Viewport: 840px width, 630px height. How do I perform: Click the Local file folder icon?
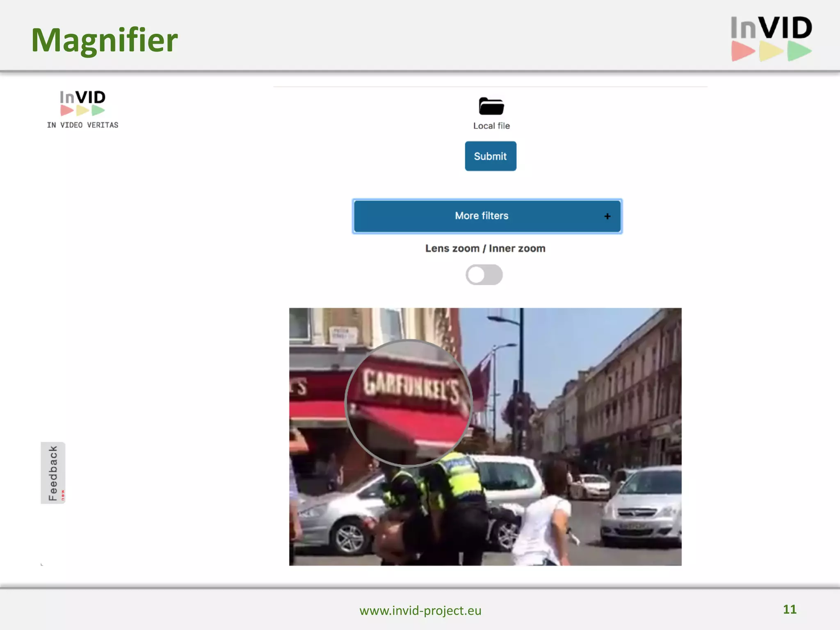(x=491, y=107)
